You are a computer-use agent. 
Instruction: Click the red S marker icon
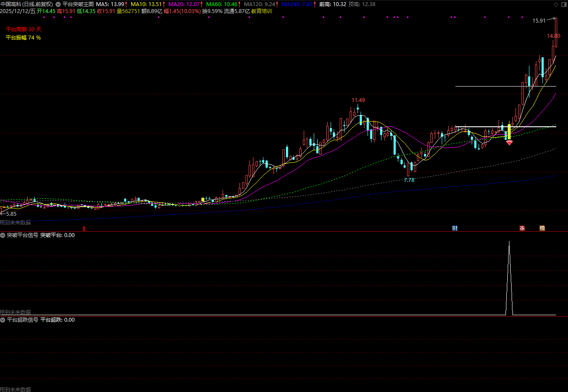[x=85, y=228]
